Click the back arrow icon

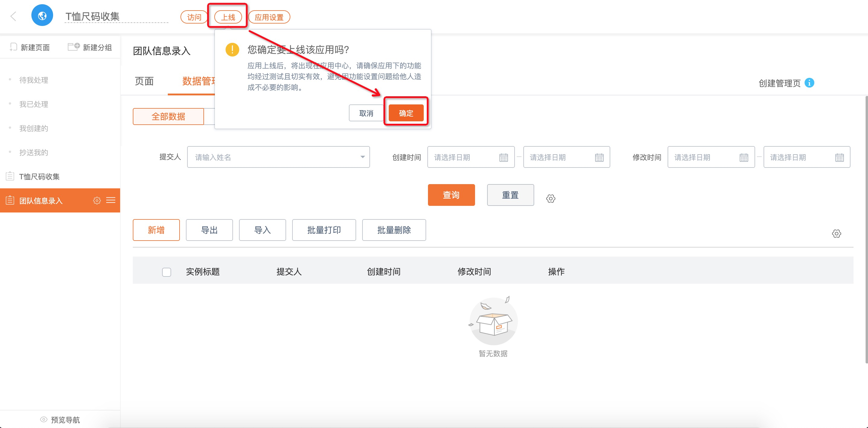click(x=14, y=16)
